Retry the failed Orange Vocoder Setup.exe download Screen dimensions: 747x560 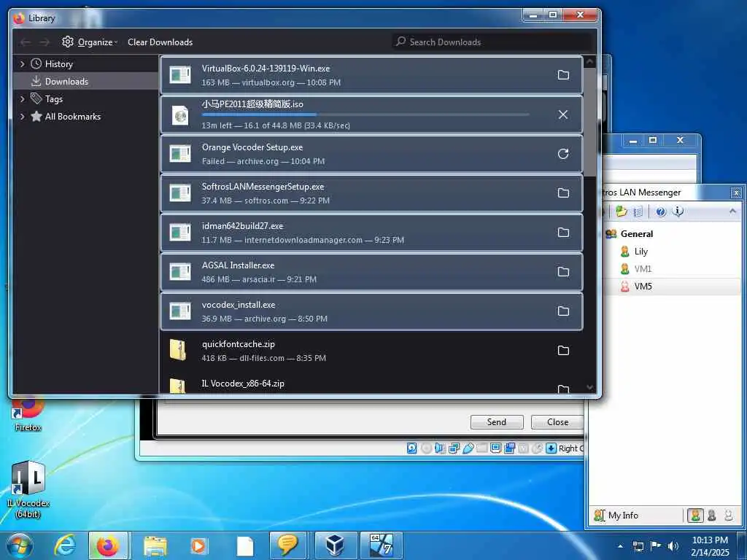point(563,154)
